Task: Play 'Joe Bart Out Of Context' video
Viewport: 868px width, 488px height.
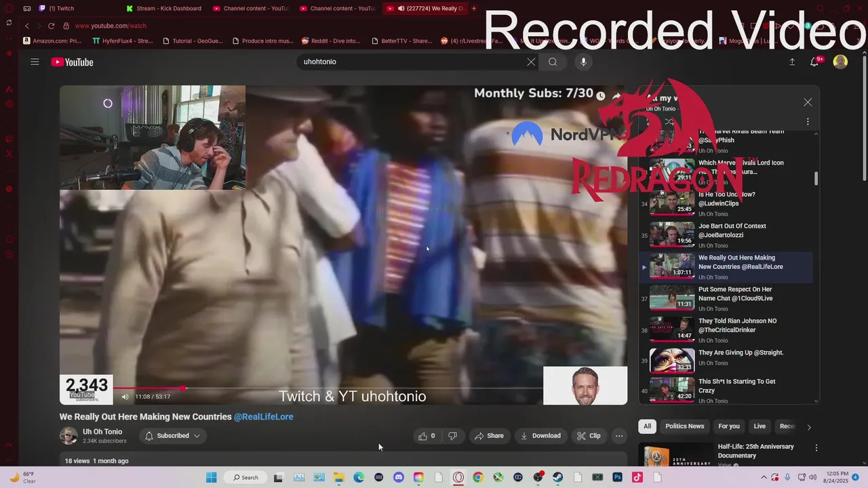Action: point(726,236)
